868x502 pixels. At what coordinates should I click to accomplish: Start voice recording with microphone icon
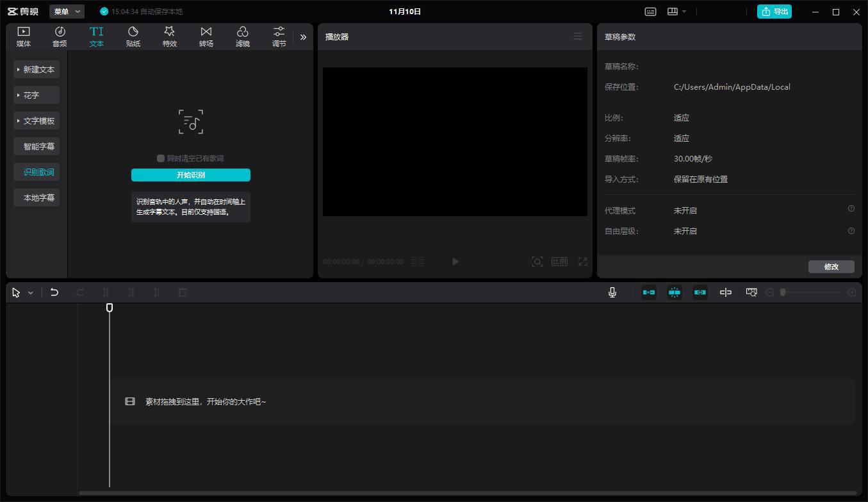pyautogui.click(x=612, y=292)
